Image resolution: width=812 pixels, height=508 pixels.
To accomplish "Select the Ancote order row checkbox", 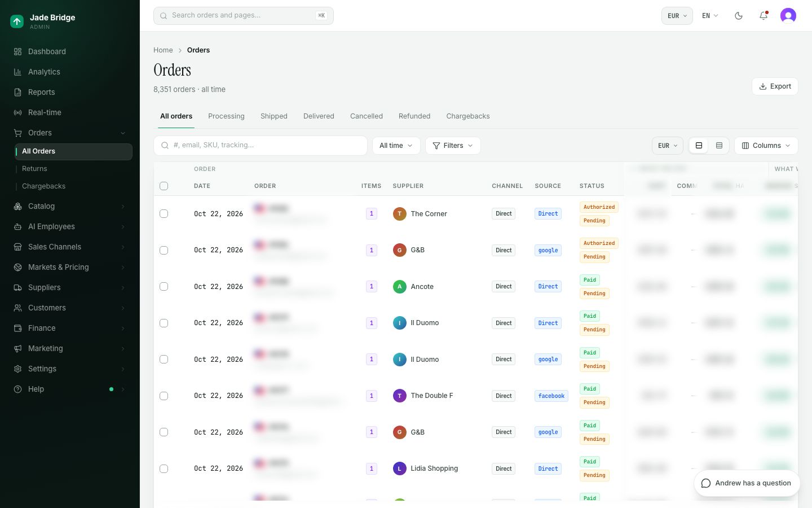I will 164,287.
